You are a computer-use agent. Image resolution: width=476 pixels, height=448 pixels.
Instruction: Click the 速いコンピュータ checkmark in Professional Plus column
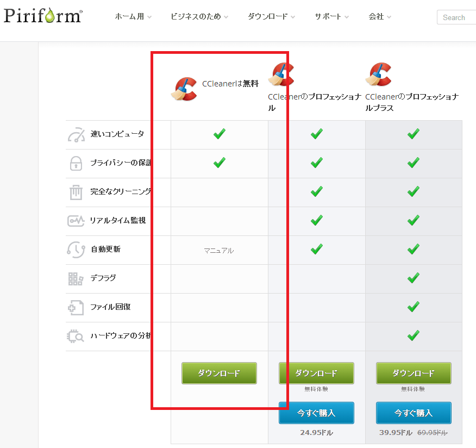(x=414, y=134)
